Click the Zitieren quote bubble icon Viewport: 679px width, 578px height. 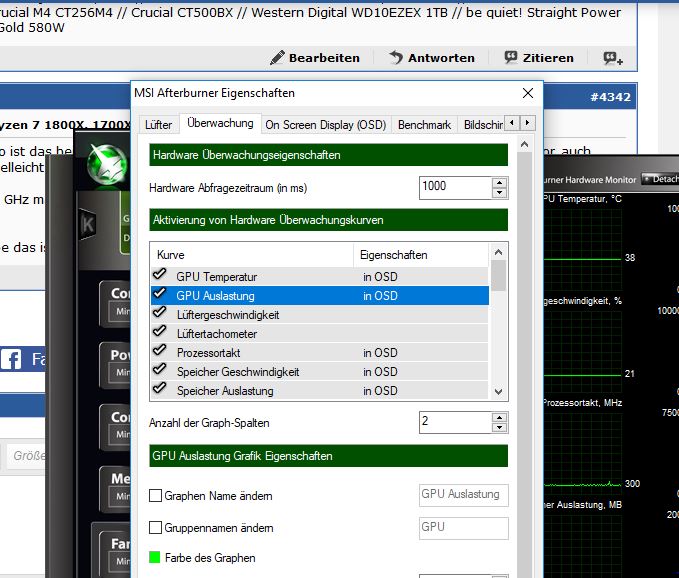[x=511, y=57]
